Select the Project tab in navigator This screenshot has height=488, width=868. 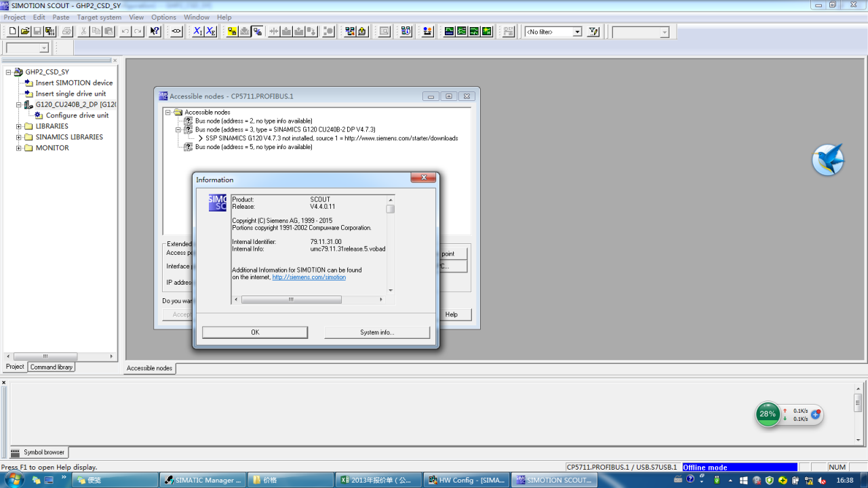pos(15,367)
